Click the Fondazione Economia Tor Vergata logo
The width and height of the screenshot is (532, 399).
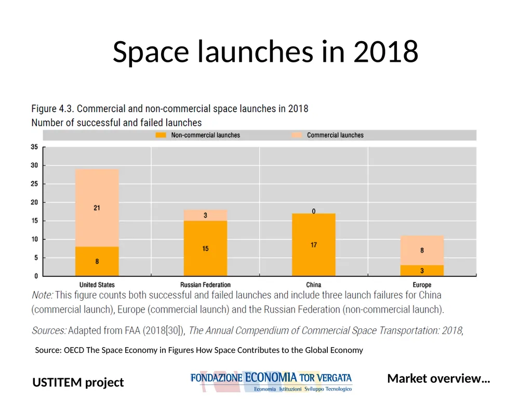[x=271, y=381]
